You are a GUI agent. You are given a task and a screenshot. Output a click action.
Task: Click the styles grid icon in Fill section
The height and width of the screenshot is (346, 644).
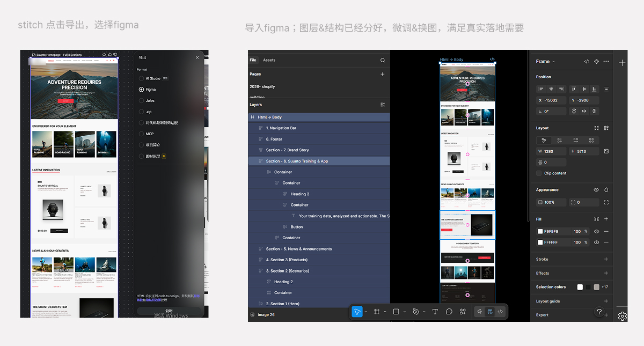coord(596,219)
